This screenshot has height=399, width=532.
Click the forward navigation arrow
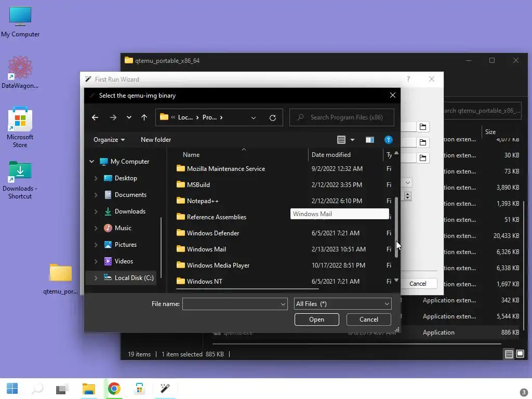point(113,117)
